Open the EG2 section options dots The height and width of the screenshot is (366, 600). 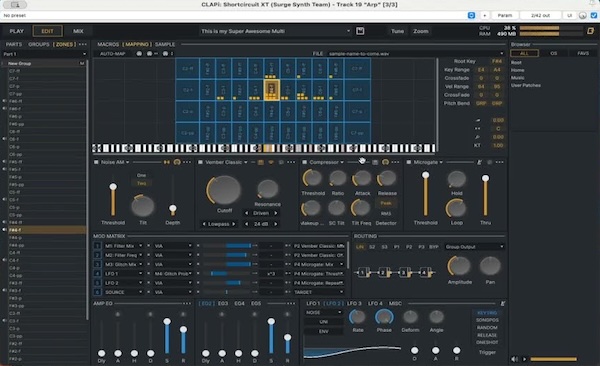(291, 304)
